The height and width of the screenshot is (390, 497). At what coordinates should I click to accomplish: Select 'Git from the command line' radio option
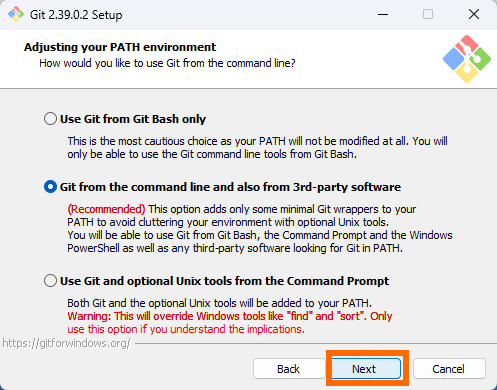[50, 187]
